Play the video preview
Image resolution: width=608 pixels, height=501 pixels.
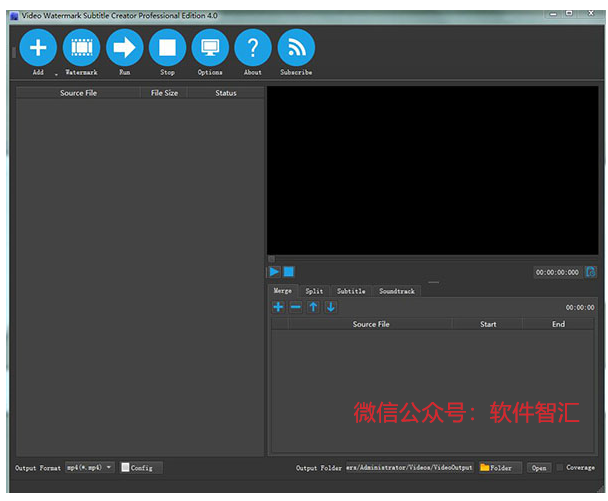coord(274,271)
